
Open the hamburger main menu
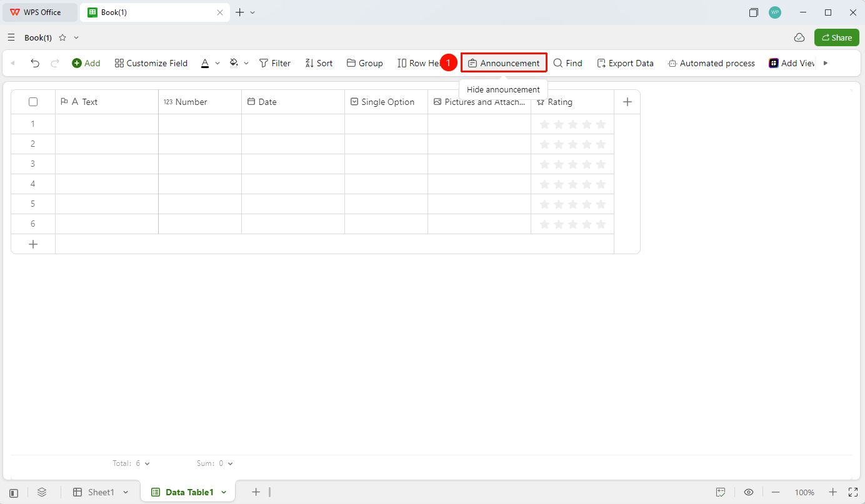pyautogui.click(x=11, y=38)
